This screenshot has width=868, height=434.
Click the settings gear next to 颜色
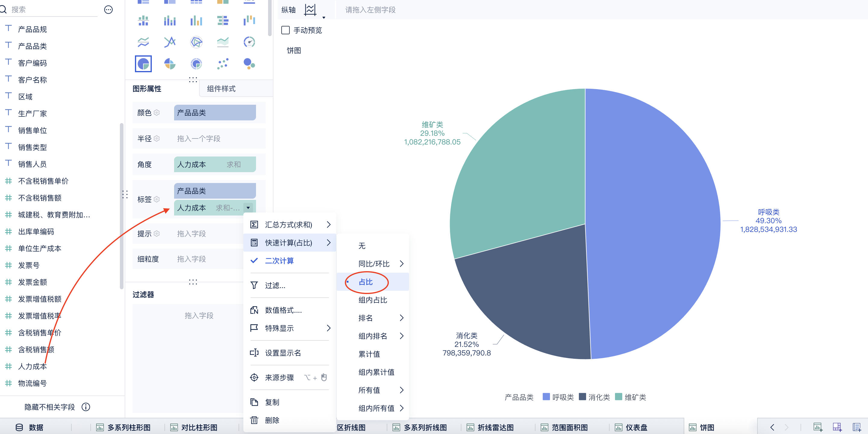click(157, 113)
